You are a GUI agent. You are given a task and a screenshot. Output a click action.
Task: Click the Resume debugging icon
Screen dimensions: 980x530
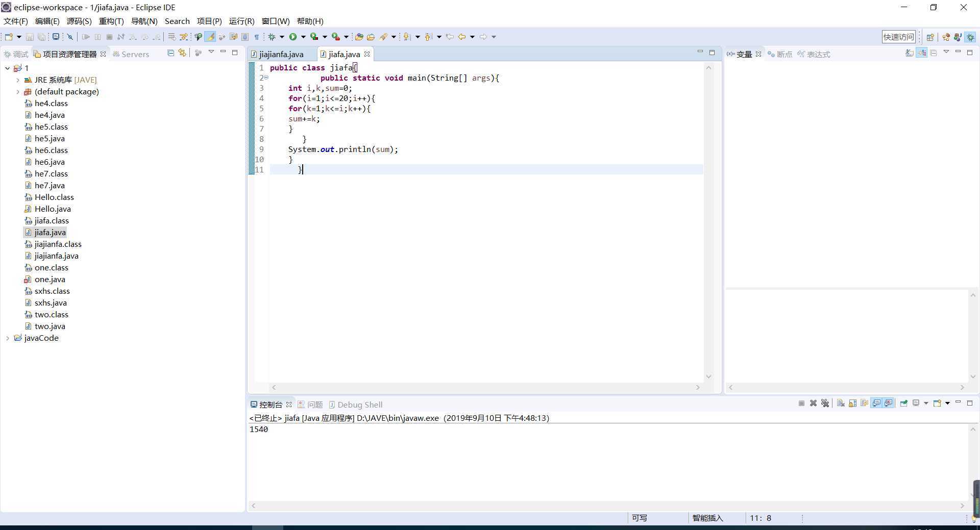[86, 37]
